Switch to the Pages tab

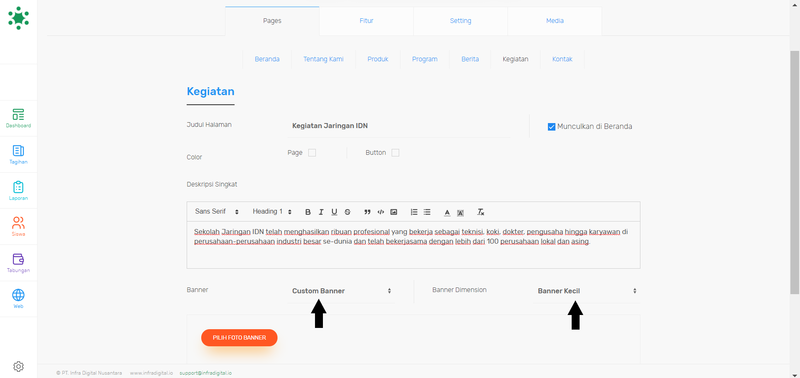(x=272, y=21)
